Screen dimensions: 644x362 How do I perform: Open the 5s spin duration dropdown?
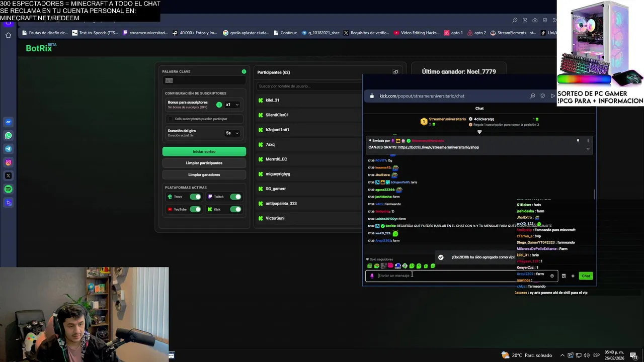232,133
